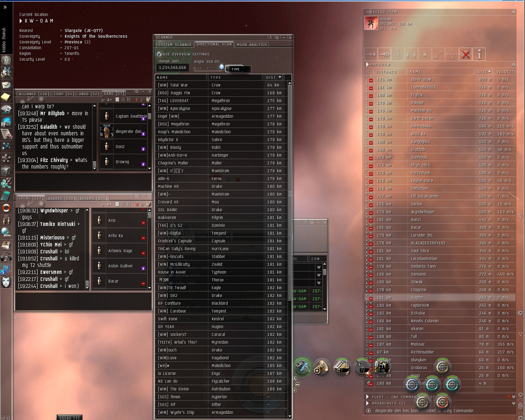Toggle the Use Overview Settings checkbox
Viewport: 525px width, 420px height.
click(x=159, y=54)
